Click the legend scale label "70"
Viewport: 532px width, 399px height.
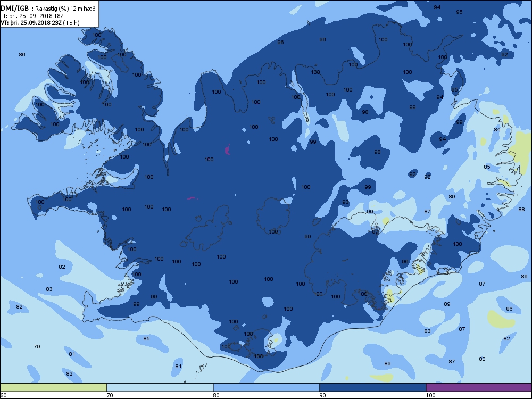[x=110, y=395]
